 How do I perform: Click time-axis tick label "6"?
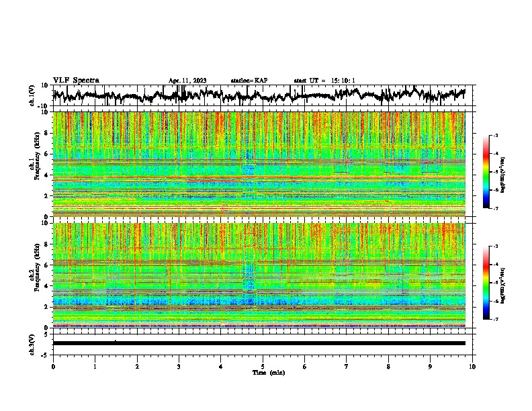click(305, 367)
